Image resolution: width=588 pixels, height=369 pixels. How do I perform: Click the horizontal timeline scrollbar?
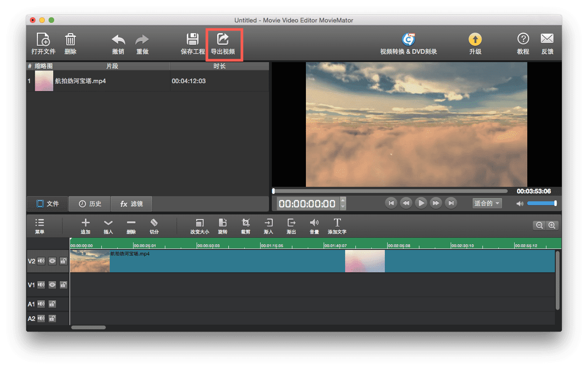(88, 327)
